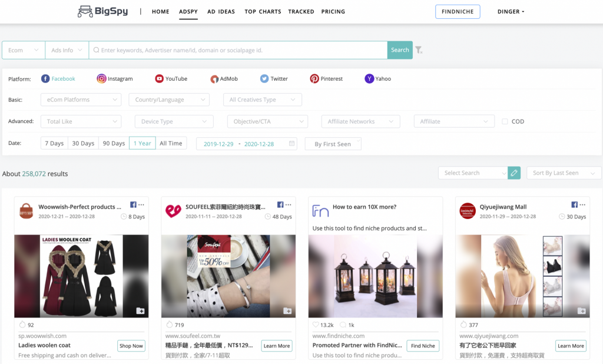Click Woowwish advertiser handbag avatar
Screen dimensions: 603x364
(26, 211)
